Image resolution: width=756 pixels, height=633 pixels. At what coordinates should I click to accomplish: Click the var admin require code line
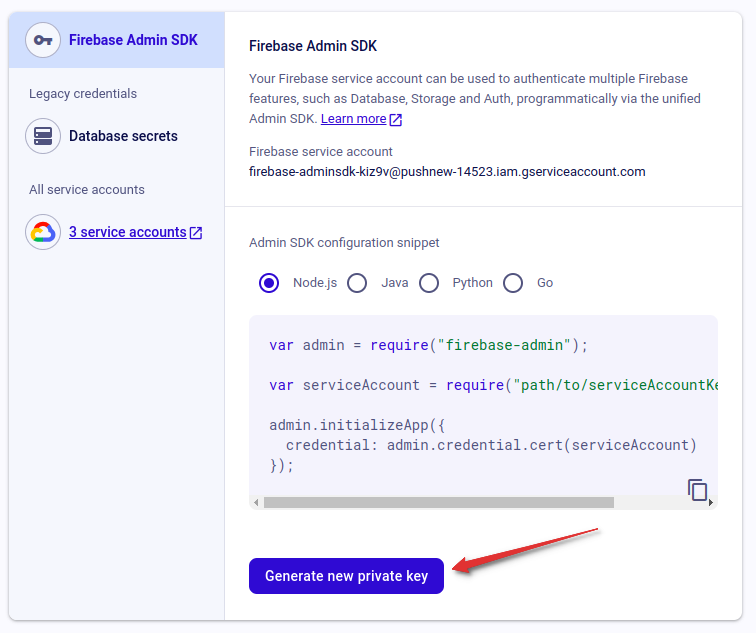coord(429,345)
